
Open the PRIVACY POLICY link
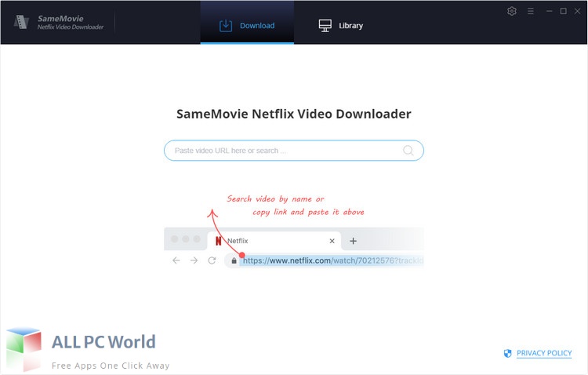click(544, 353)
